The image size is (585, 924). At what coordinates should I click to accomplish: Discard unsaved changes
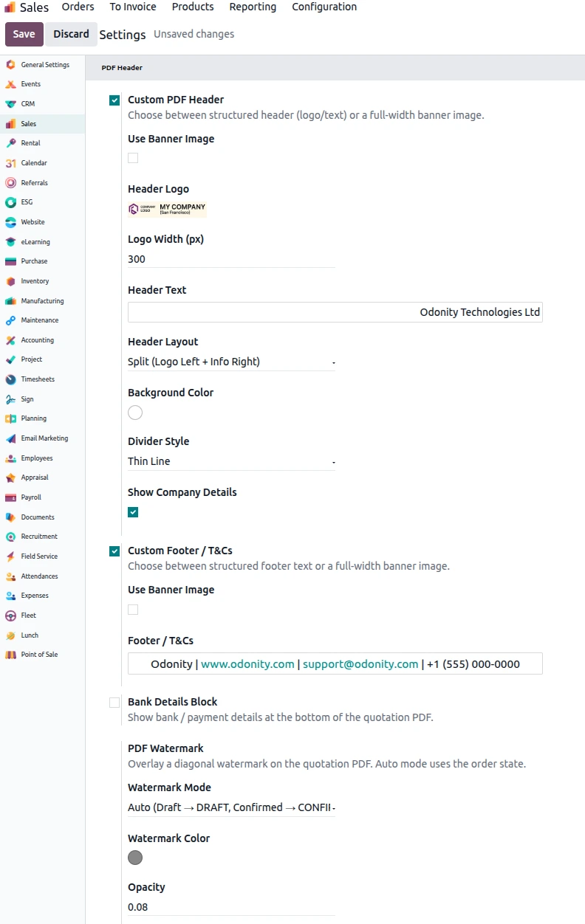71,34
